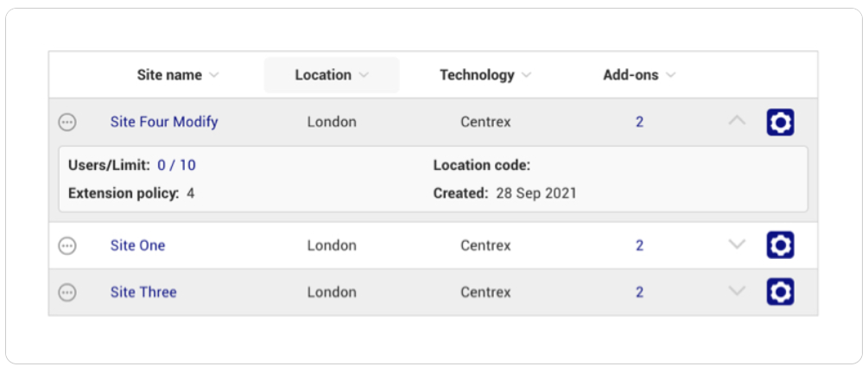Sort by Site name column

pyautogui.click(x=178, y=75)
